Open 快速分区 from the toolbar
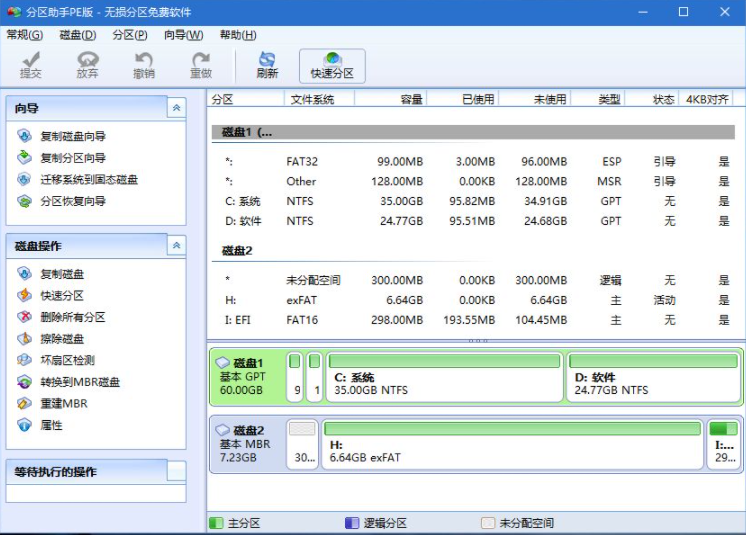The width and height of the screenshot is (746, 535). click(332, 65)
